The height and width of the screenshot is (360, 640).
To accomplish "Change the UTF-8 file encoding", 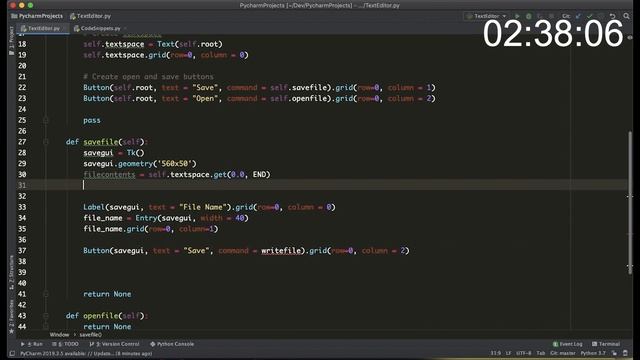I will coord(524,353).
